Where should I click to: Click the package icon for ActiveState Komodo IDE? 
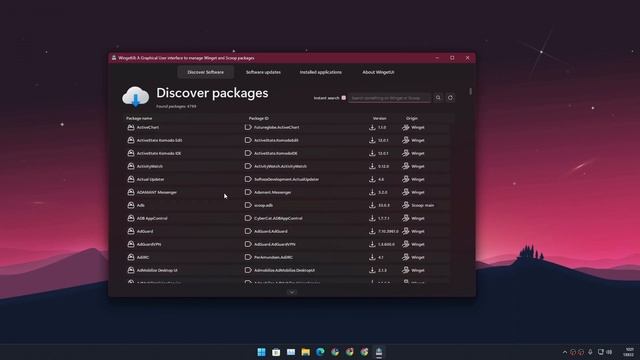click(x=131, y=153)
